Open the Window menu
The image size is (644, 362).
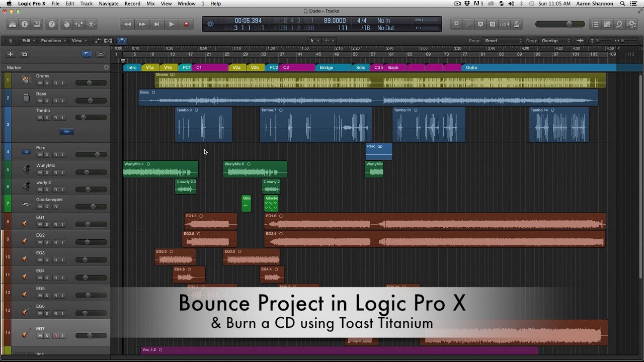tap(187, 4)
